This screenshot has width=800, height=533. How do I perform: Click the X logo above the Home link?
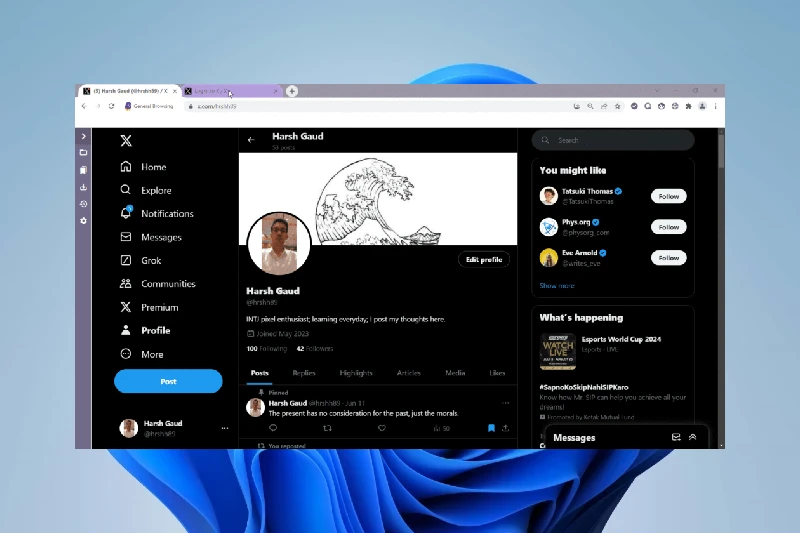[126, 141]
